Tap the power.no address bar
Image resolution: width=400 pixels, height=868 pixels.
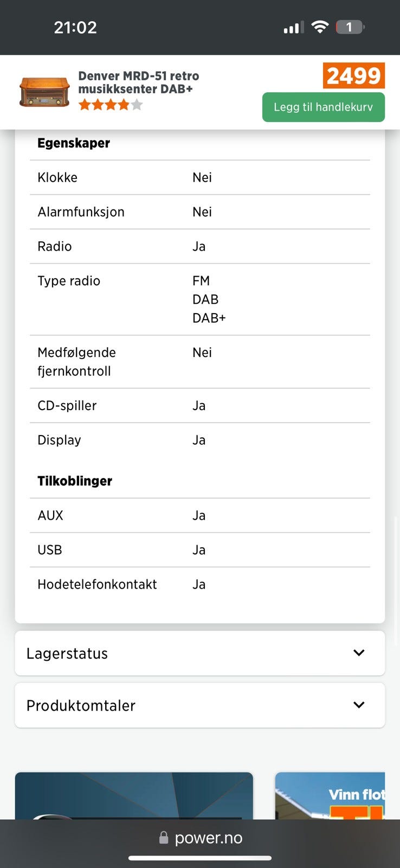point(208,838)
